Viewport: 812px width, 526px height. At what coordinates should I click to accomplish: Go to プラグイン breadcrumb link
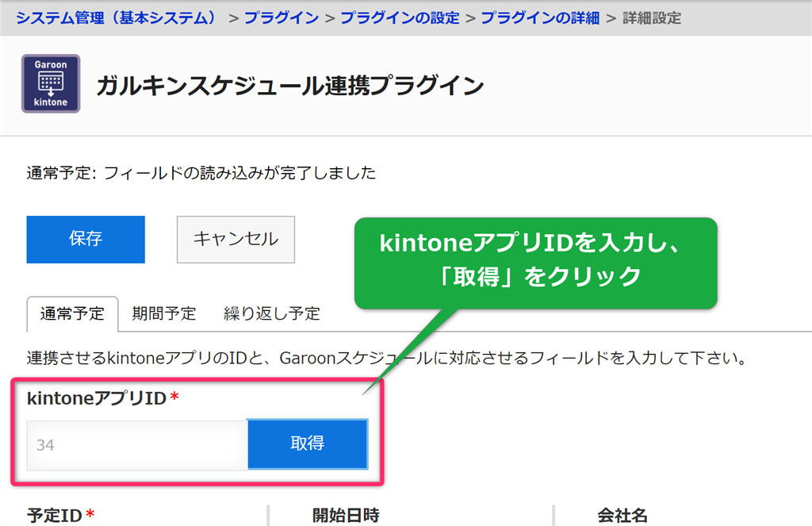point(282,18)
